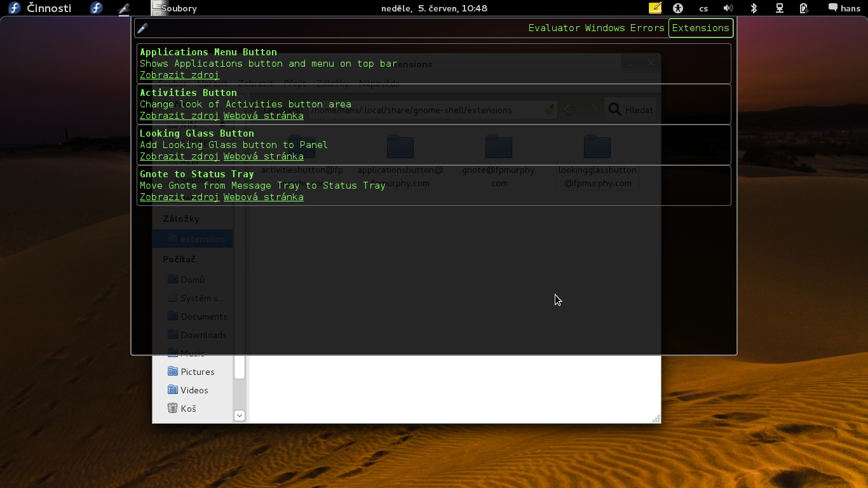Activate Looking Glass object picker icon

143,28
